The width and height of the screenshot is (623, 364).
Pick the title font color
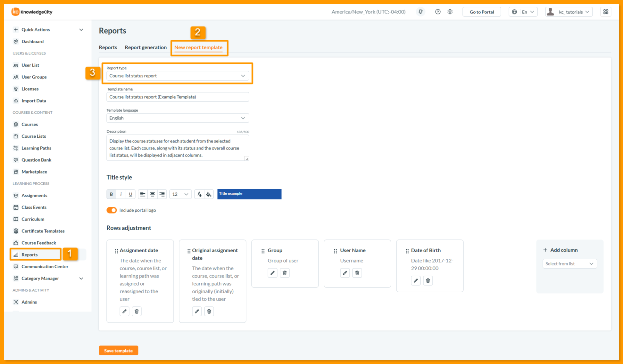(x=199, y=194)
